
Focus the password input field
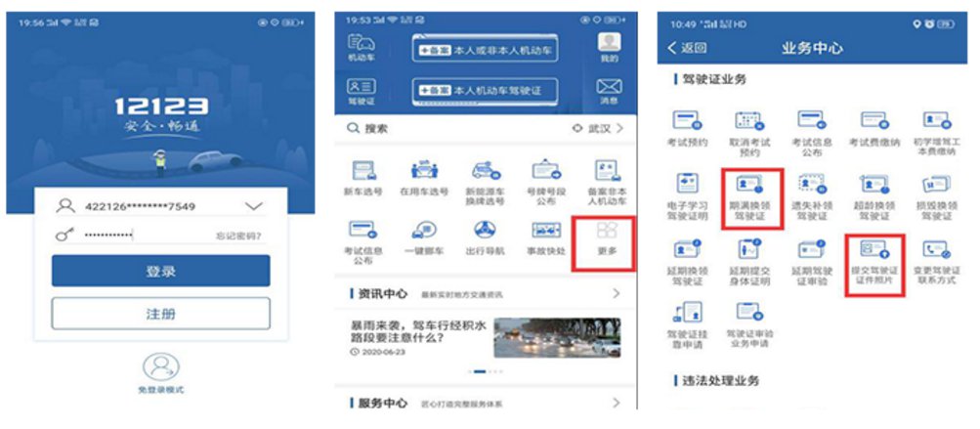[x=159, y=236]
